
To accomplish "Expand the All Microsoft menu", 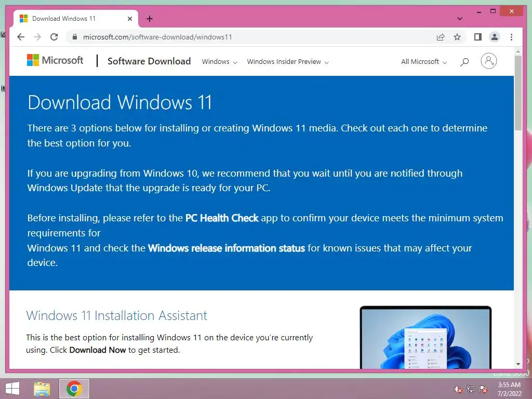I will pos(424,62).
